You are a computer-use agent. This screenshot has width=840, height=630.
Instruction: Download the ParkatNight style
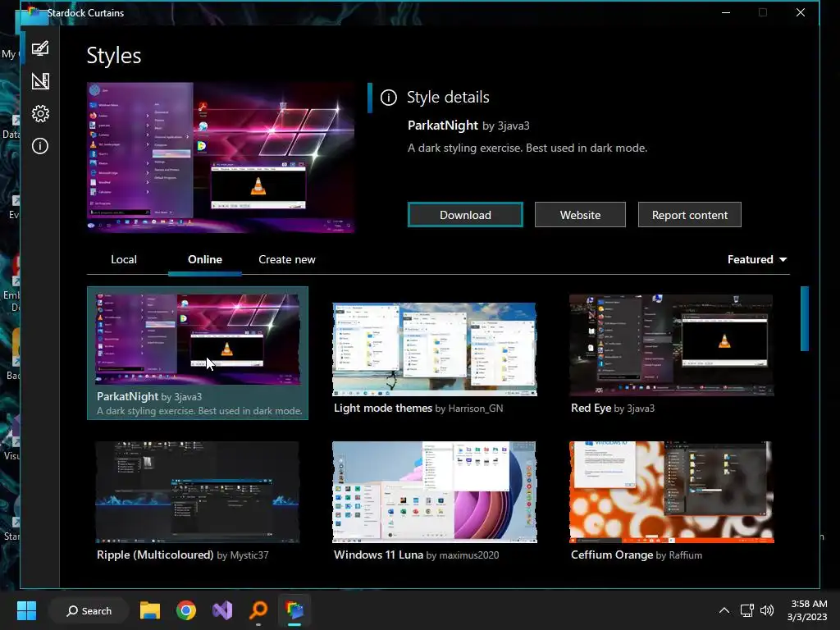(465, 215)
